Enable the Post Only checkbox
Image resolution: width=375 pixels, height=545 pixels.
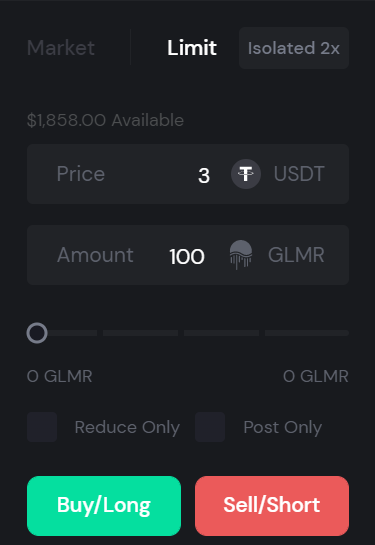pos(210,427)
